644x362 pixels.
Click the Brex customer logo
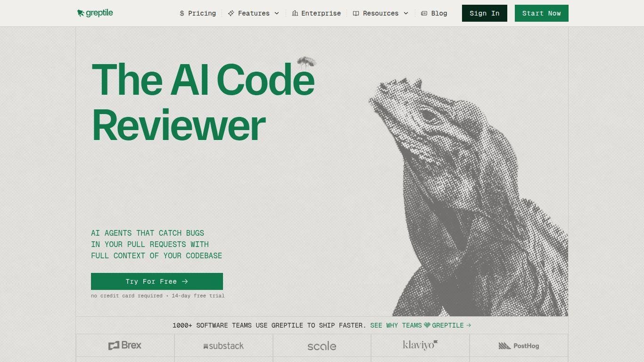(x=125, y=346)
